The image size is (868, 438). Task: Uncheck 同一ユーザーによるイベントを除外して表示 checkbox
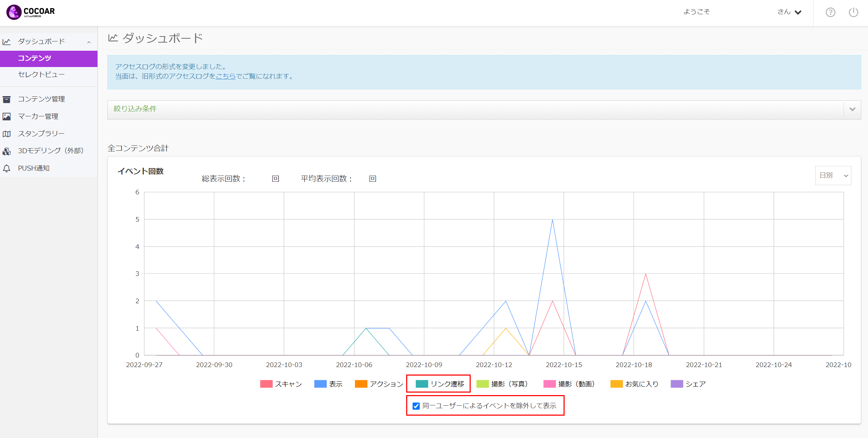[416, 406]
